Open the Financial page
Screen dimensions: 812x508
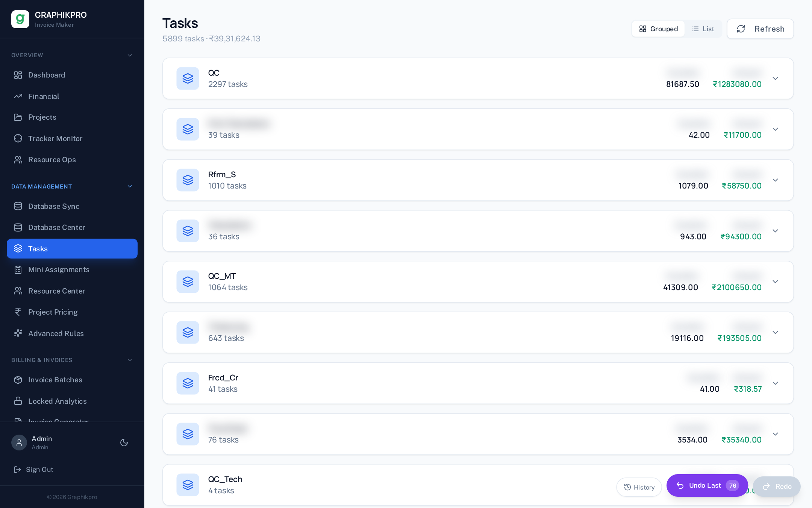click(x=72, y=96)
